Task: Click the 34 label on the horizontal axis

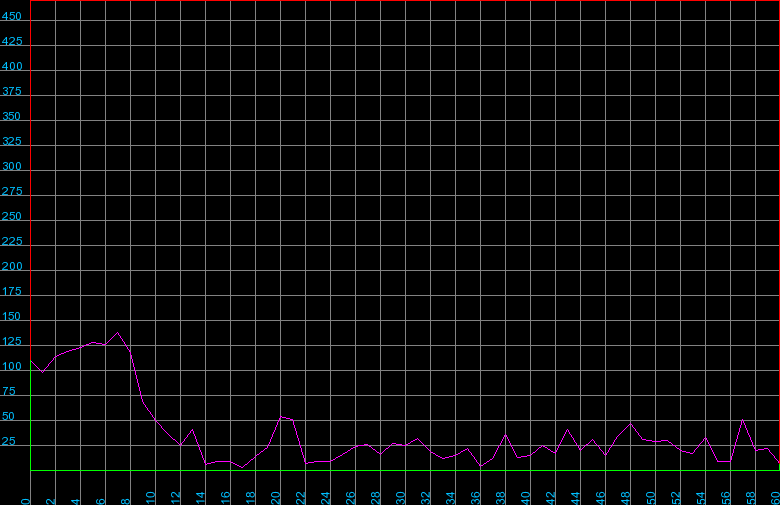Action: 451,498
